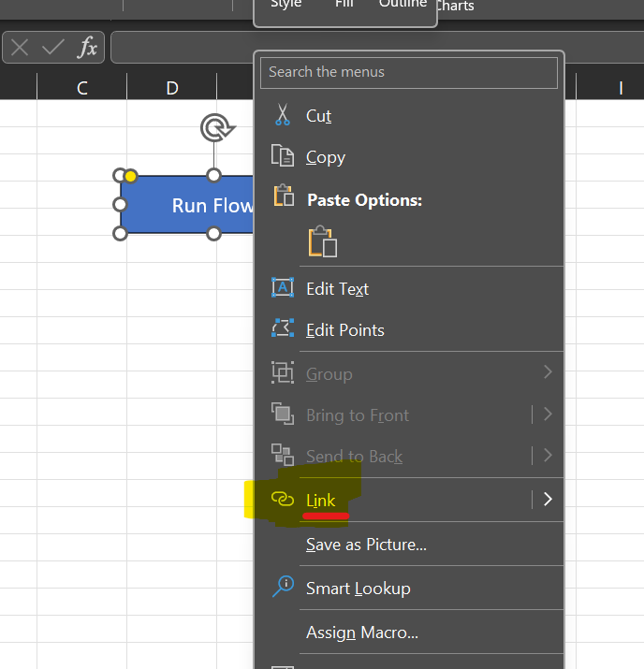This screenshot has width=644, height=669.
Task: Expand the Link submenu arrow
Action: [x=548, y=500]
